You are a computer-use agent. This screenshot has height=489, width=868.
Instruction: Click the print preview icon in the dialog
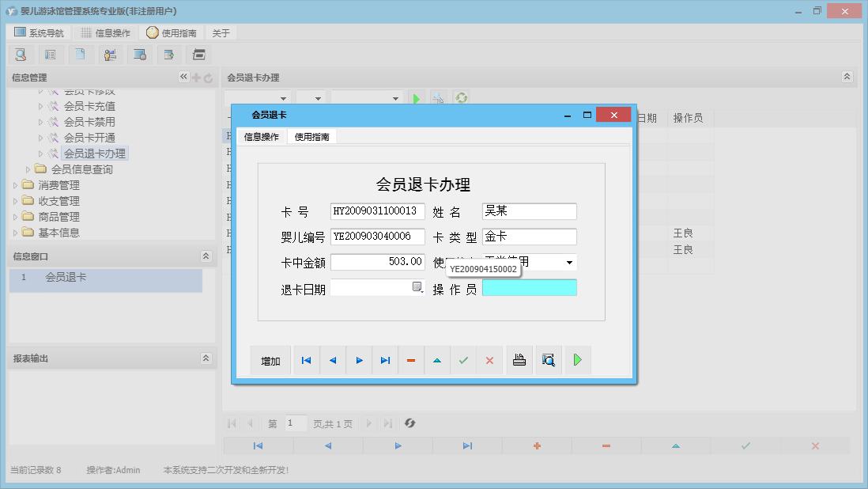549,360
